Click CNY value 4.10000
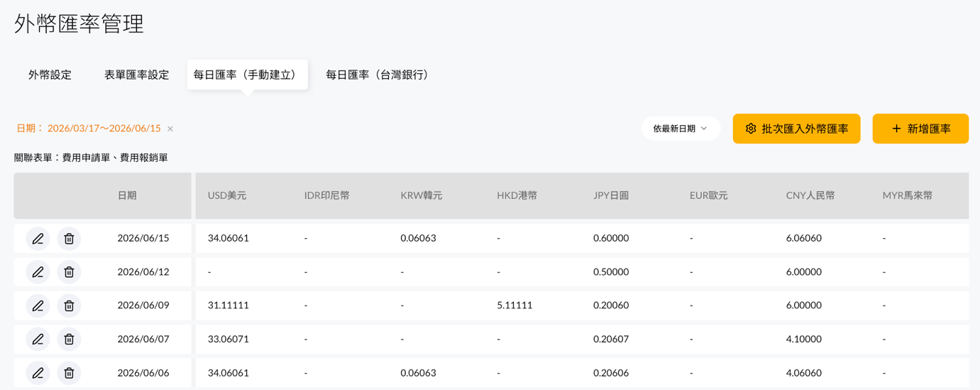 (804, 340)
